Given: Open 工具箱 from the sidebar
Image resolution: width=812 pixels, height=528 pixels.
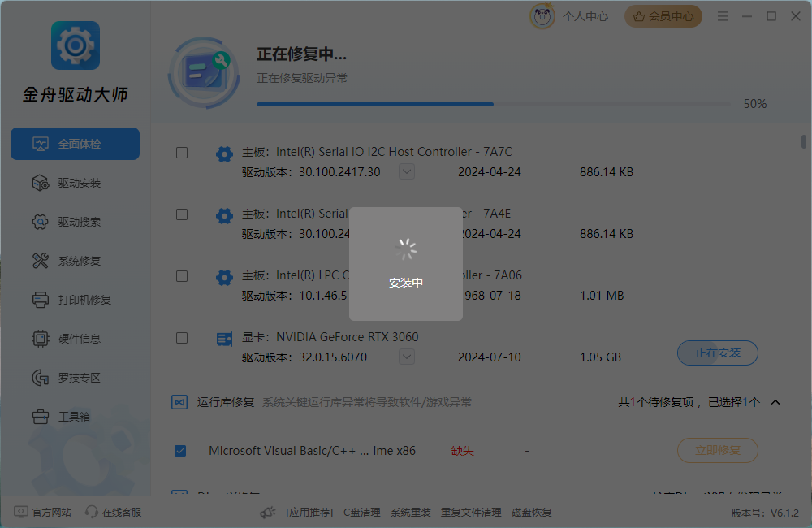Looking at the screenshot, I should 75,417.
